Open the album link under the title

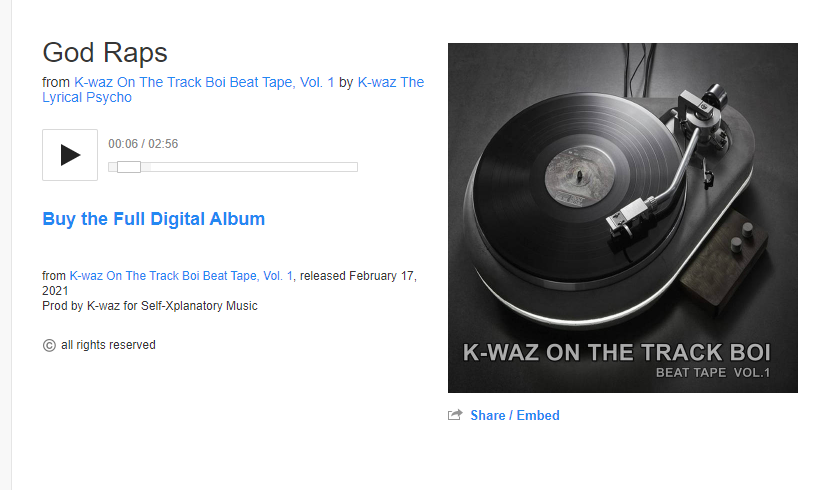click(x=204, y=82)
